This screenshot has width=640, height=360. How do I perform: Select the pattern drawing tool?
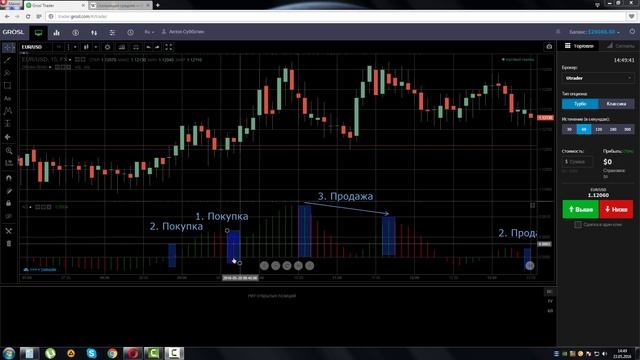pyautogui.click(x=8, y=111)
